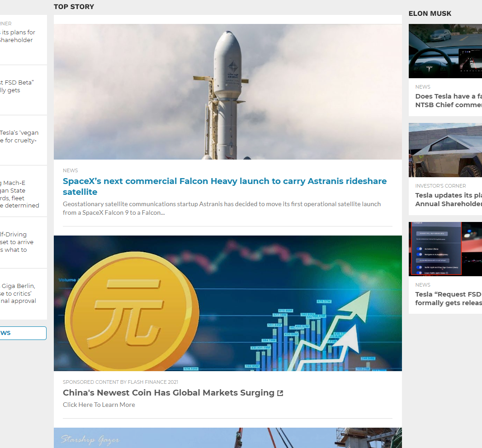482x448 pixels.
Task: Click the INVESTOR'S CORNER category label in sidebar
Action: 440,186
